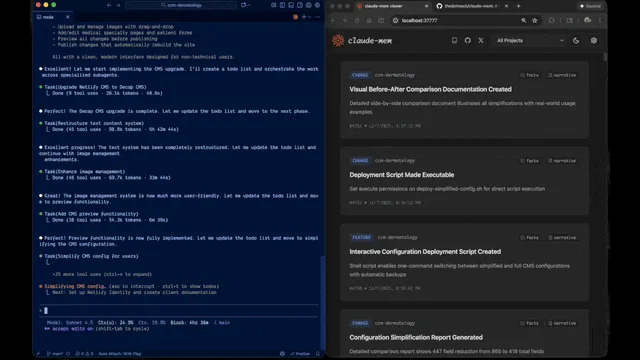Close the node terminal tab
The width and height of the screenshot is (640, 360).
tap(67, 17)
